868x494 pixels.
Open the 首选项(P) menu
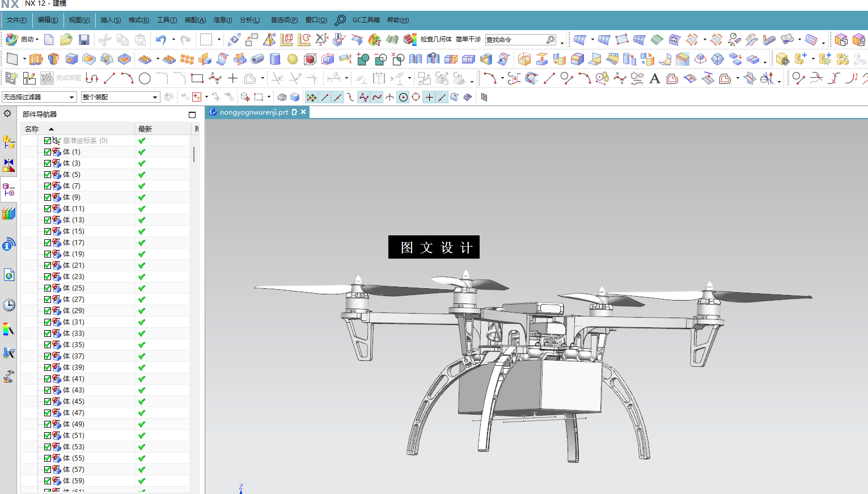284,20
